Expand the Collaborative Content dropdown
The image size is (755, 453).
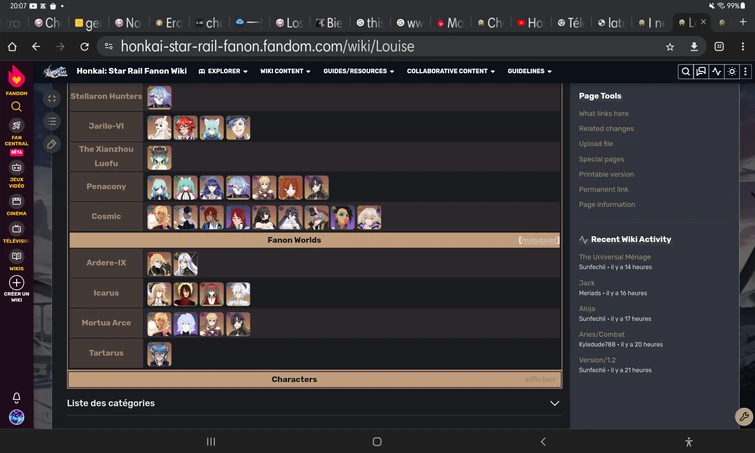pos(451,71)
